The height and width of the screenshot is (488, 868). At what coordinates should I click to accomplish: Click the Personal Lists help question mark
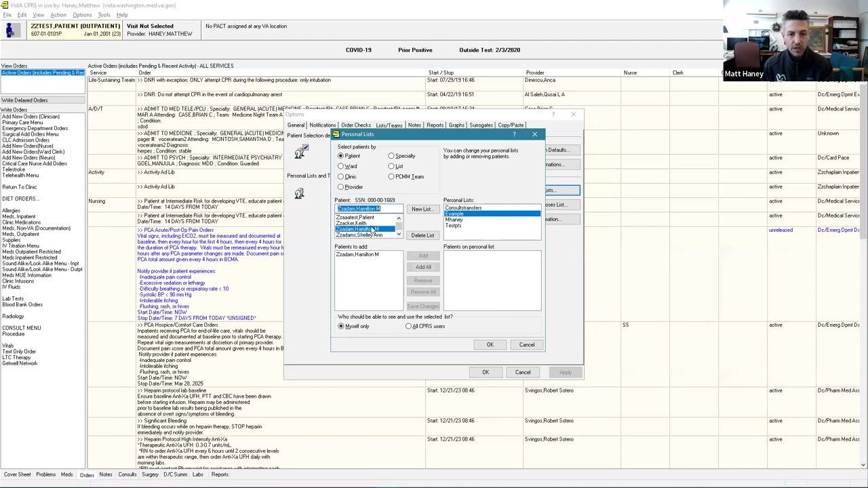514,134
